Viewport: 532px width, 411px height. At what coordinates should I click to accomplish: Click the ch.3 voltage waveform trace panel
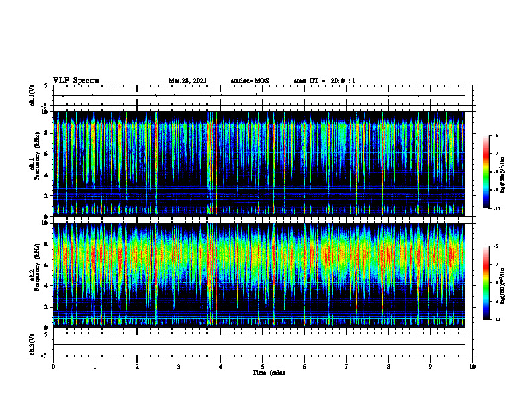tap(263, 345)
